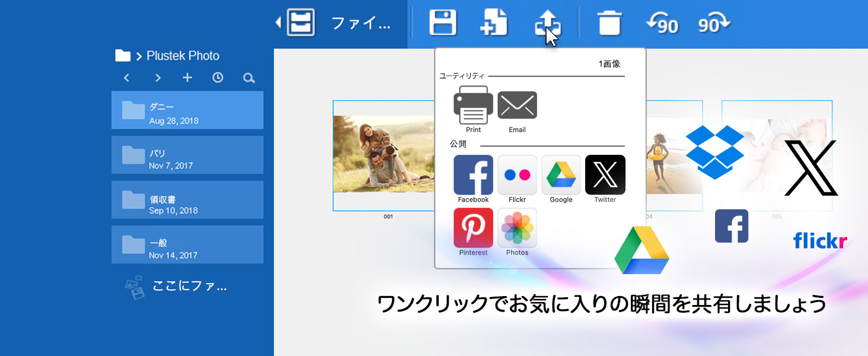Click the Save floppy disk icon
This screenshot has width=868, height=356.
pyautogui.click(x=442, y=23)
